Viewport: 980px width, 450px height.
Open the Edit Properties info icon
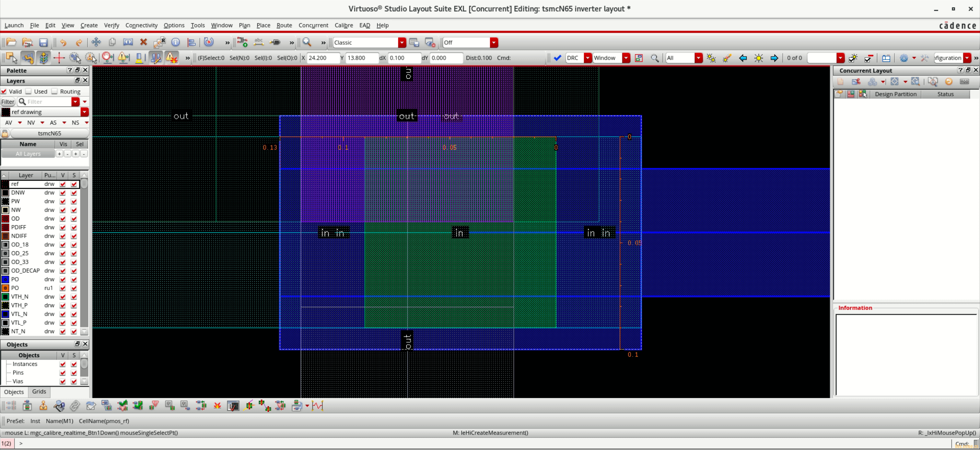point(175,42)
